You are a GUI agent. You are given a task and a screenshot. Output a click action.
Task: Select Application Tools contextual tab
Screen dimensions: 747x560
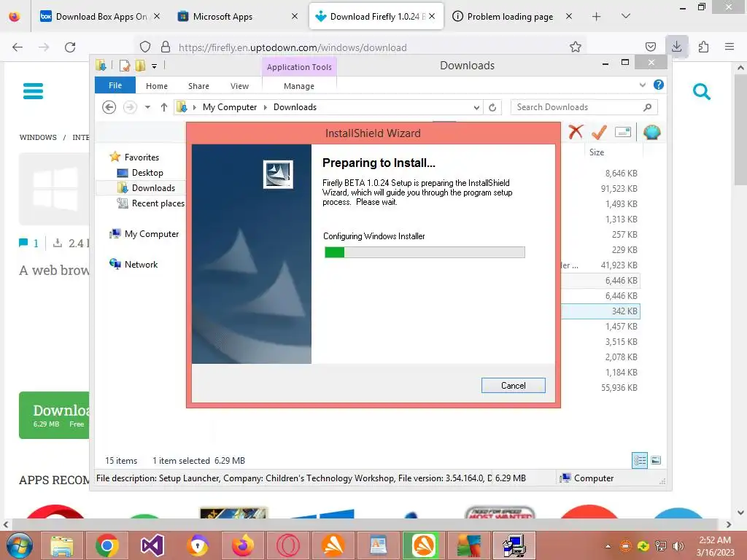pos(299,67)
